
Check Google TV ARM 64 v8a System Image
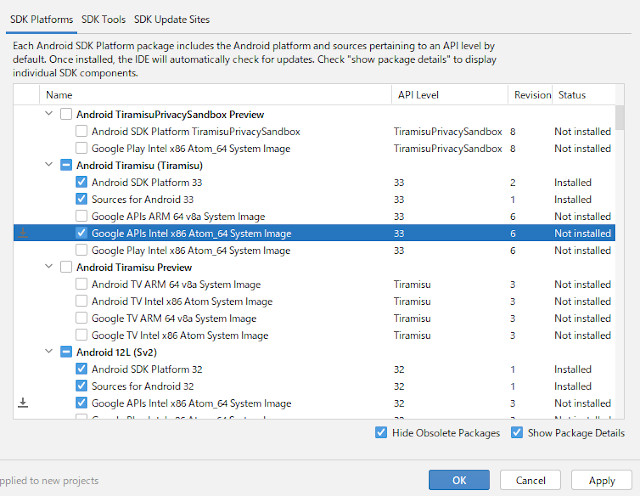(x=81, y=318)
